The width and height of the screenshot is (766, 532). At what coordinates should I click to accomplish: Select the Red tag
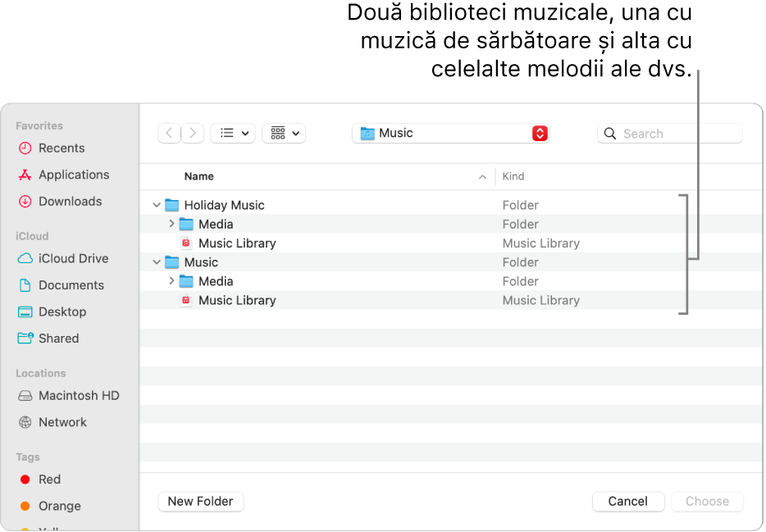[40, 480]
